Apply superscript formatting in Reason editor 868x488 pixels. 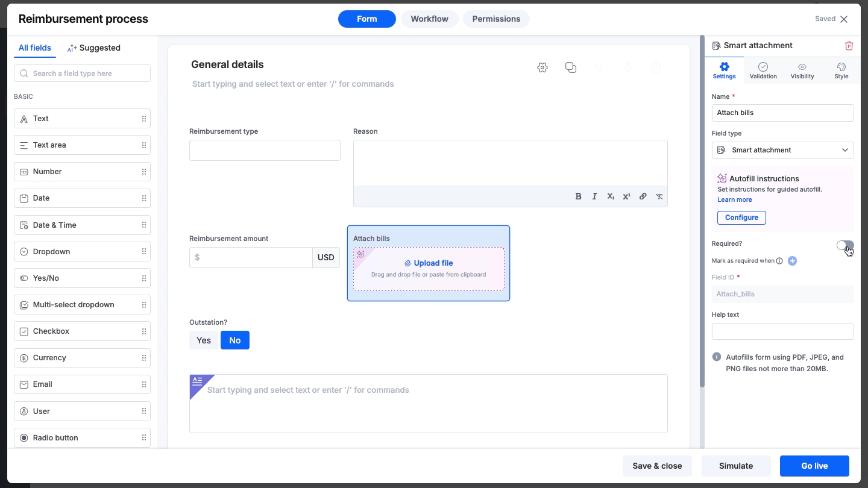click(627, 196)
